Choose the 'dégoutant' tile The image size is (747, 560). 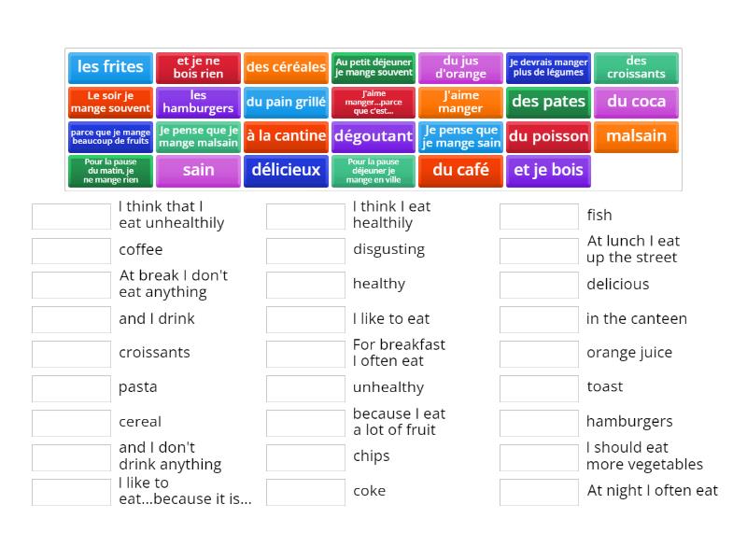tap(373, 136)
